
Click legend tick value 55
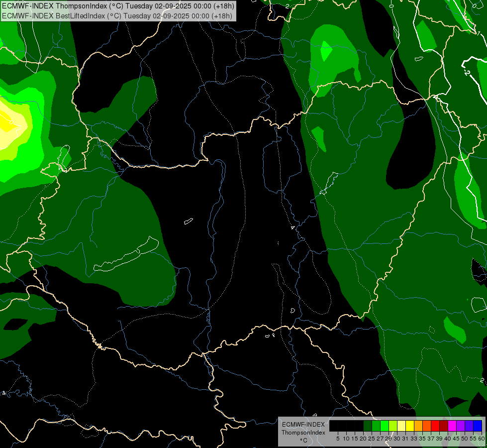pos(474,439)
